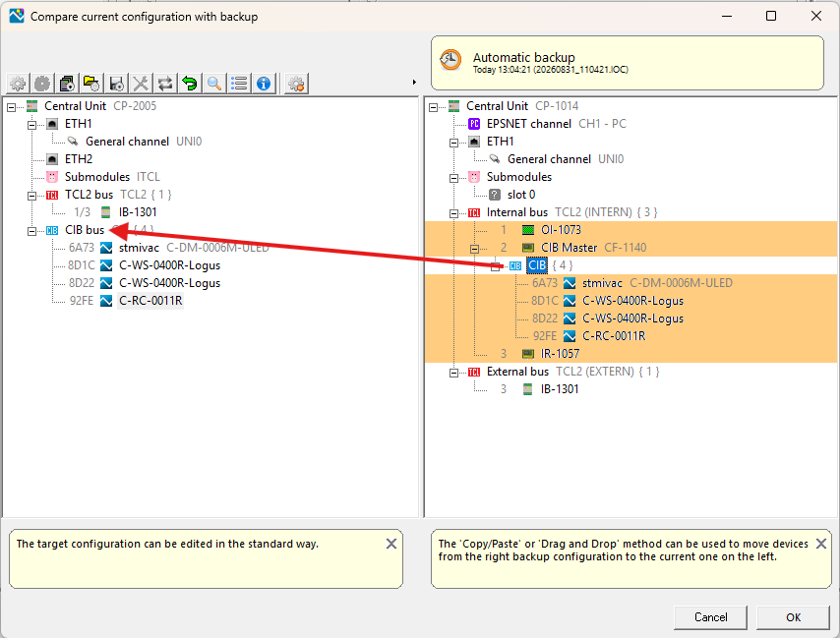This screenshot has width=840, height=638.
Task: Click the open folder toolbar icon
Action: (91, 84)
